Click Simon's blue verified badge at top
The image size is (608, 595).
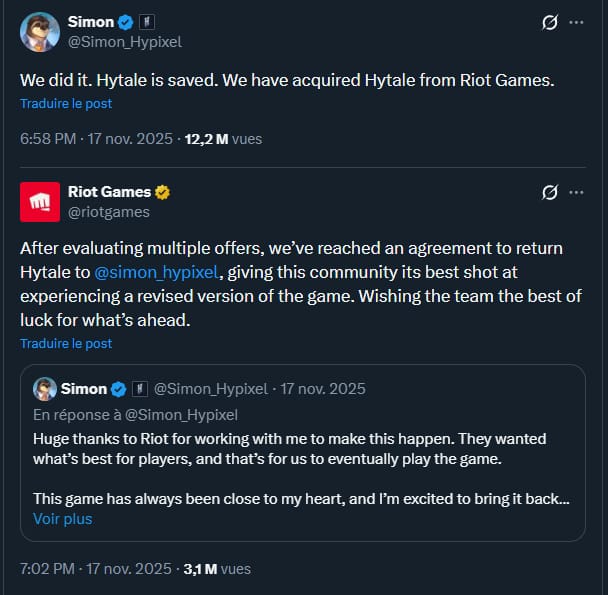tap(126, 22)
